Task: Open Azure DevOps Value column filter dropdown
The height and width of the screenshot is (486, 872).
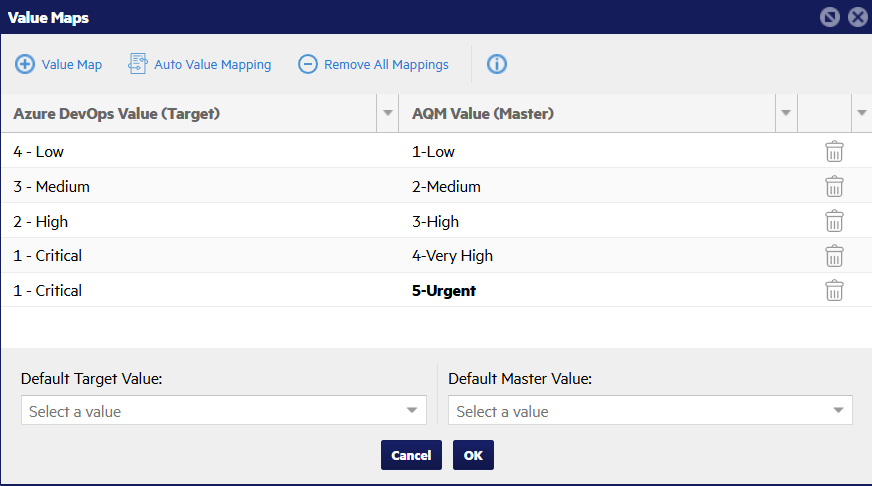Action: pos(388,114)
